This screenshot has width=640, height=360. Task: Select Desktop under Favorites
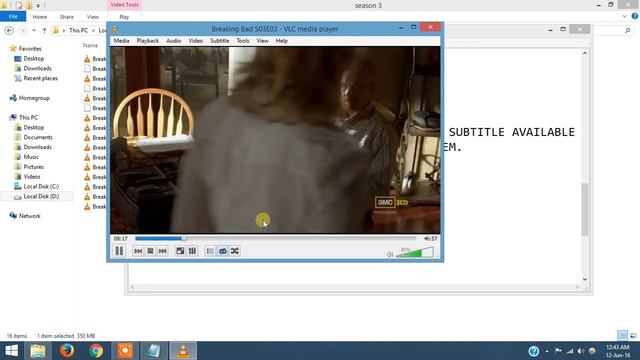(33, 58)
